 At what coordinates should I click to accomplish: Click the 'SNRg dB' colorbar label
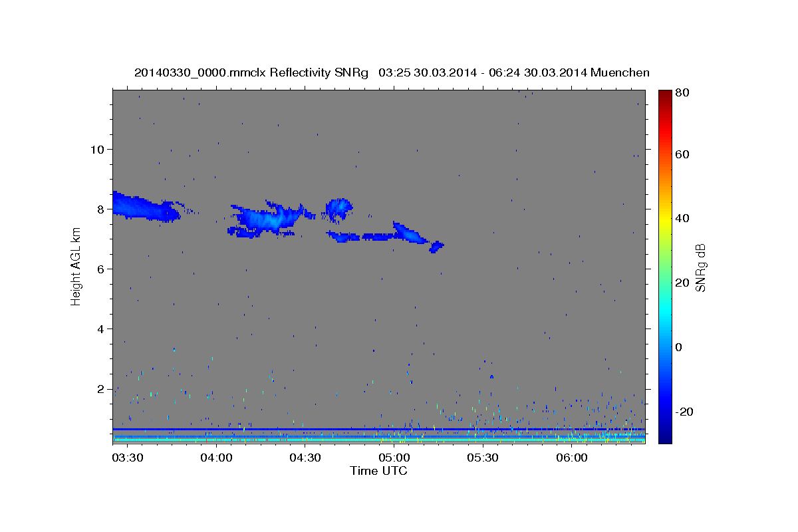[x=700, y=267]
